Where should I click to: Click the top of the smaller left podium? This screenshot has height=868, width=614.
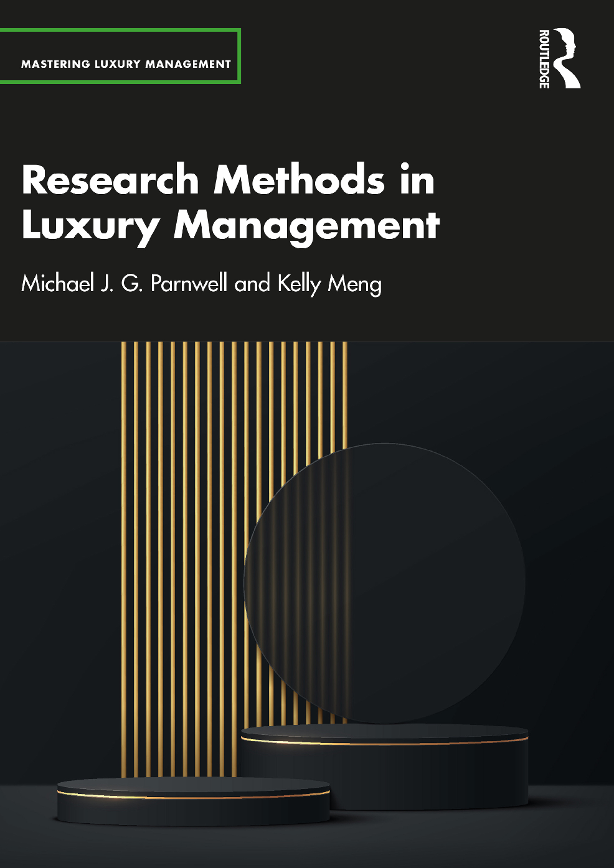coord(193,785)
